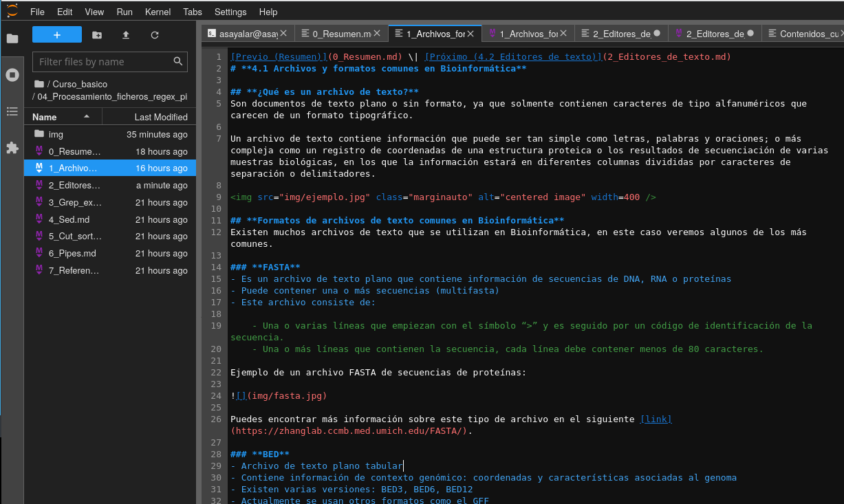Open the Table of Contents panel
The height and width of the screenshot is (504, 844).
click(x=12, y=111)
